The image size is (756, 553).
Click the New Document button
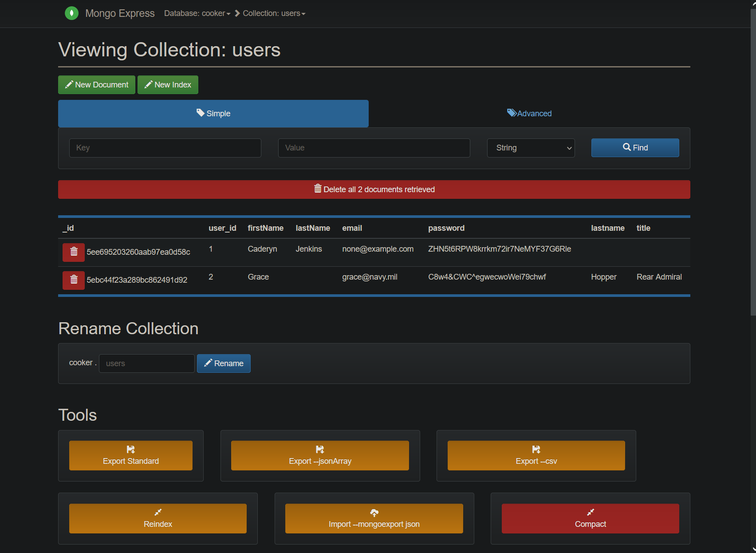[x=97, y=85]
